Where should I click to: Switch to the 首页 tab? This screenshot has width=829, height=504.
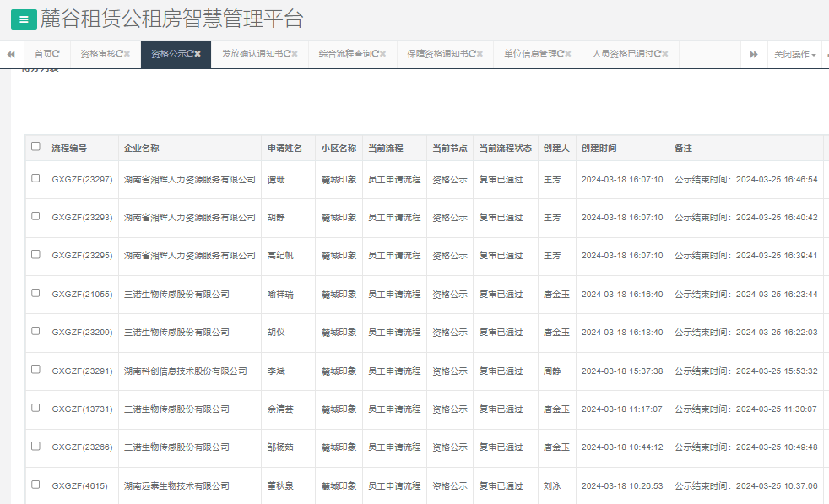click(x=42, y=54)
